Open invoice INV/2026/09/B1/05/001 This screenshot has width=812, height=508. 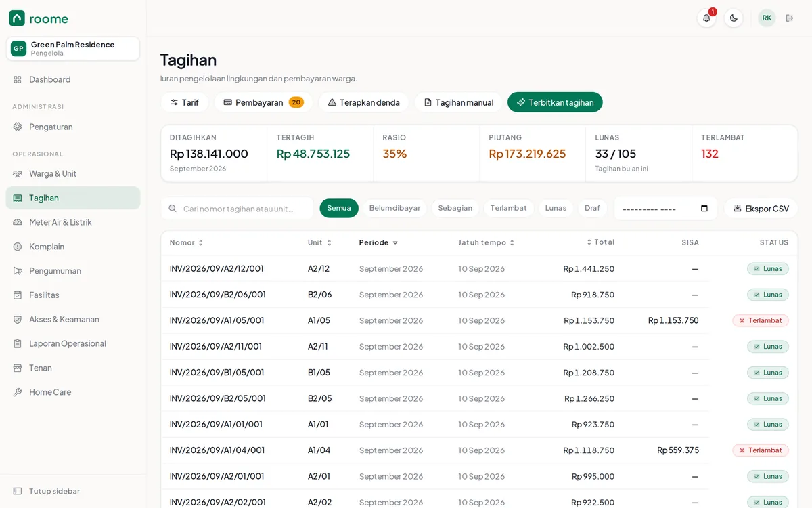click(x=217, y=373)
